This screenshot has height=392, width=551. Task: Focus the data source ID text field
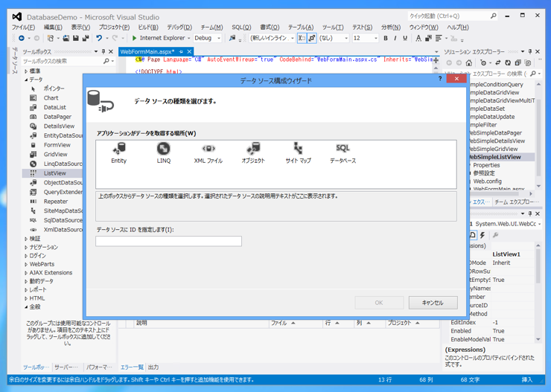tap(168, 241)
